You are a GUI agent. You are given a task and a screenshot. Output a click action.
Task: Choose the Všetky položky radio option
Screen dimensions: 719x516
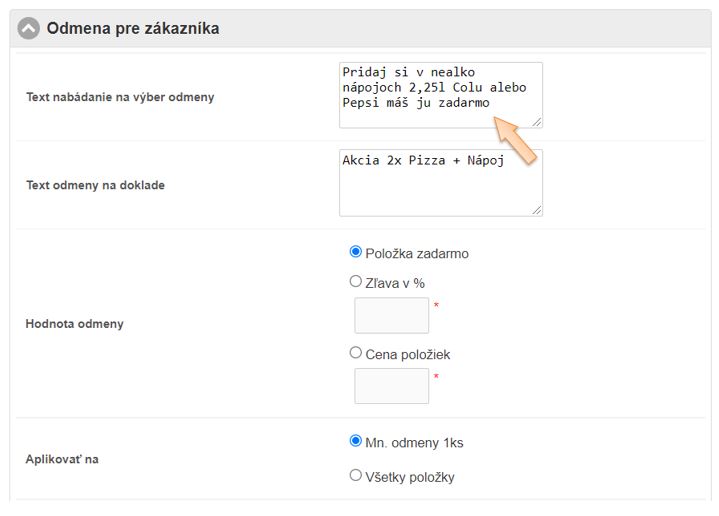pos(356,476)
